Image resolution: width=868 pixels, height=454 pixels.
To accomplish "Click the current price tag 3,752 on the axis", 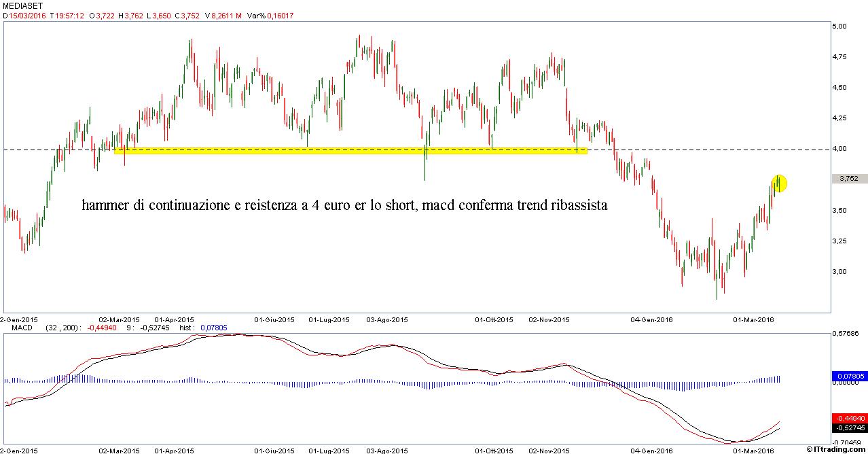I will (x=849, y=179).
